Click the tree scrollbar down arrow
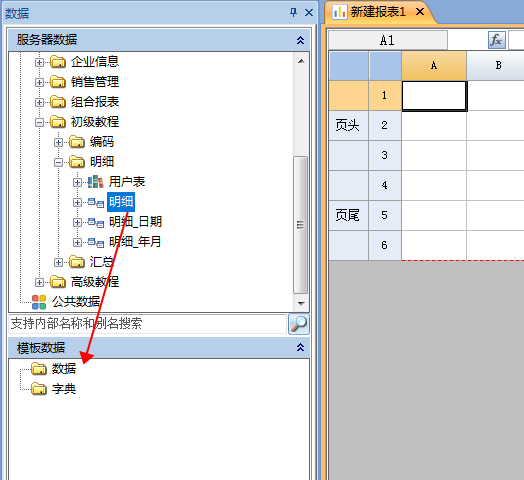 (301, 304)
